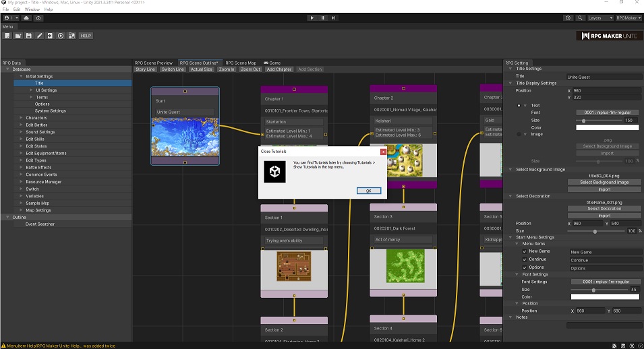644x349 pixels.
Task: Collapse the Initial Settings node
Action: click(21, 76)
